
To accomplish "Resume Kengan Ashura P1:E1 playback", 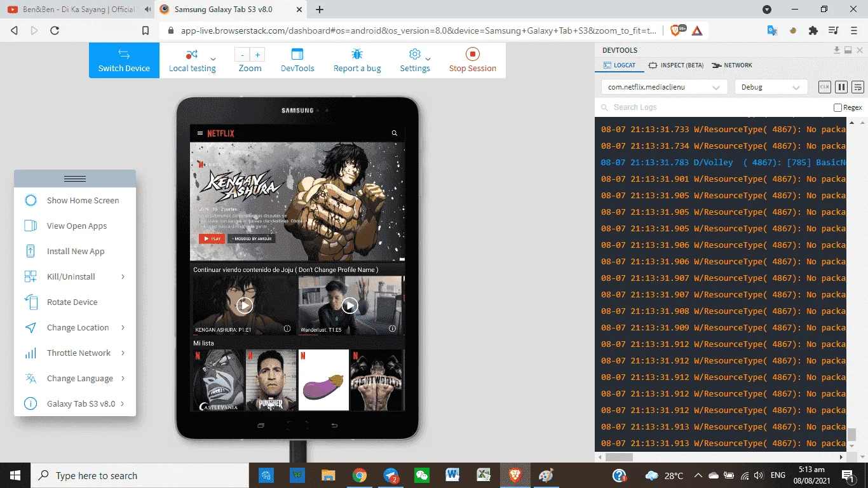I will pyautogui.click(x=245, y=306).
